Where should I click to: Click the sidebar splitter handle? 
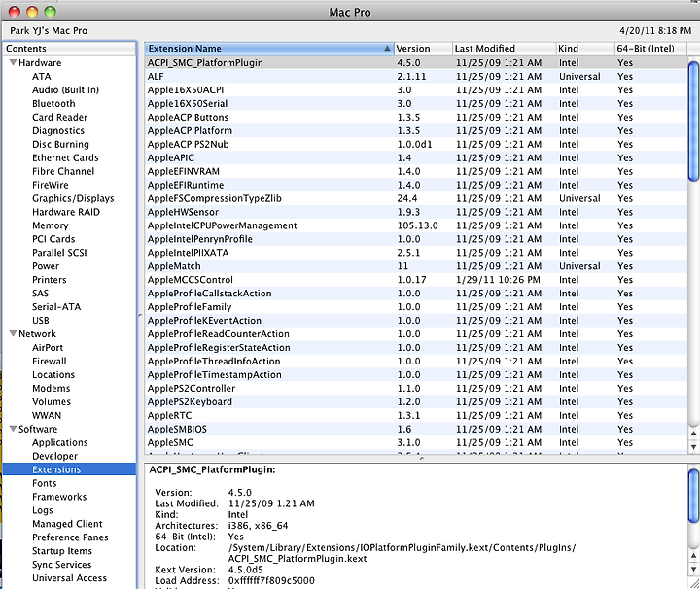[140, 315]
